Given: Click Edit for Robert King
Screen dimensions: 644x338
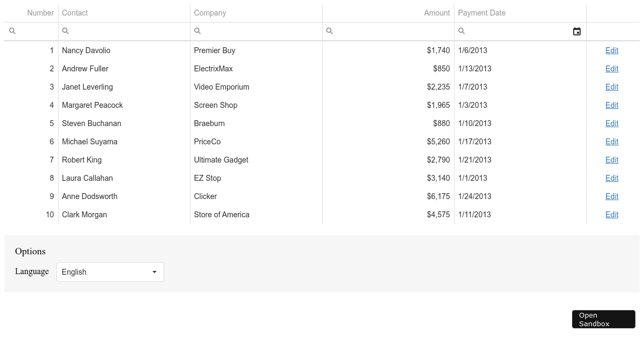Looking at the screenshot, I should (612, 160).
